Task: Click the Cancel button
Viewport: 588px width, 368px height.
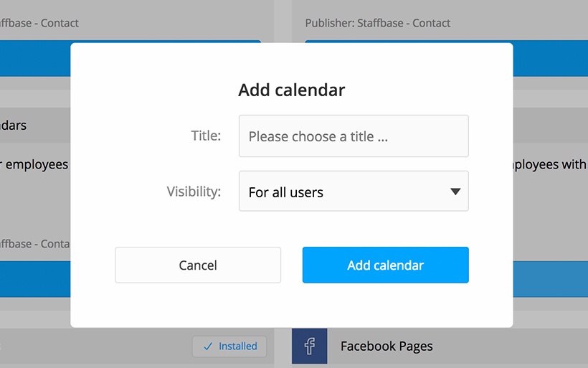Action: point(198,265)
